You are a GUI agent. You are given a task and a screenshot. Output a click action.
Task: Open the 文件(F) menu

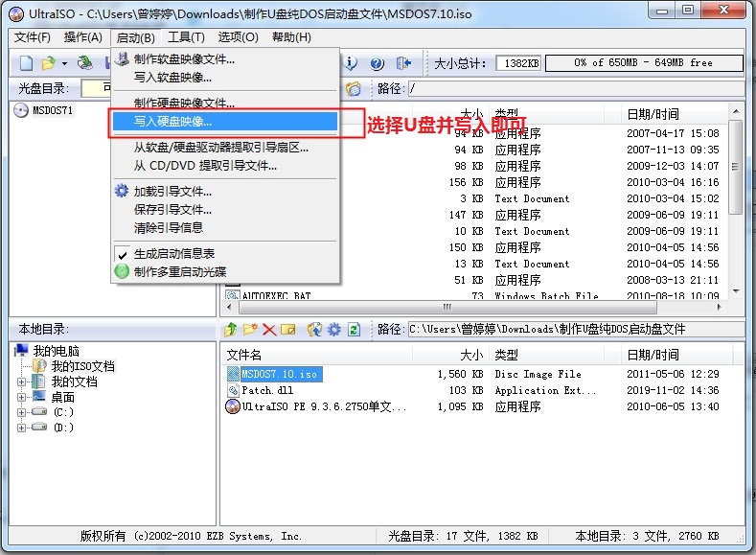[x=33, y=37]
